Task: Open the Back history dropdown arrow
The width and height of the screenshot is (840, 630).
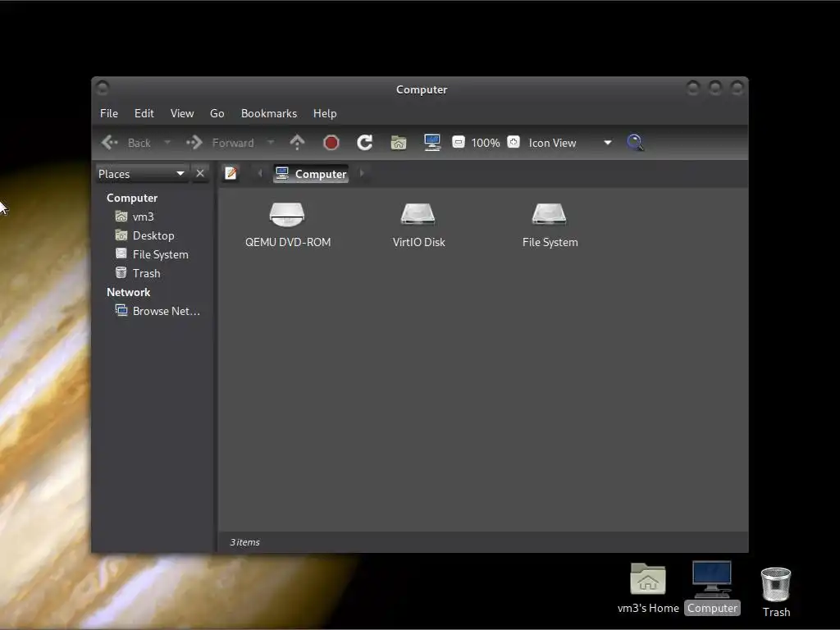Action: click(x=167, y=143)
